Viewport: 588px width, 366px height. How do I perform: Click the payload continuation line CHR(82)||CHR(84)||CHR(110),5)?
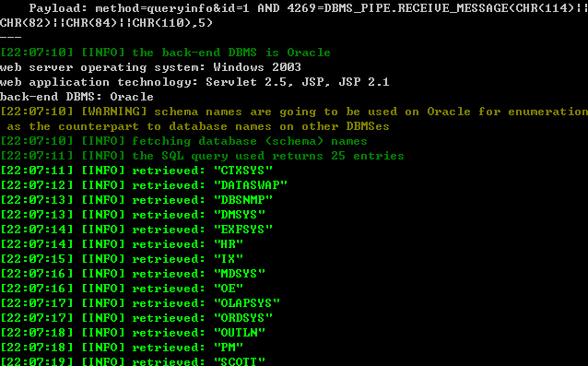[x=107, y=23]
